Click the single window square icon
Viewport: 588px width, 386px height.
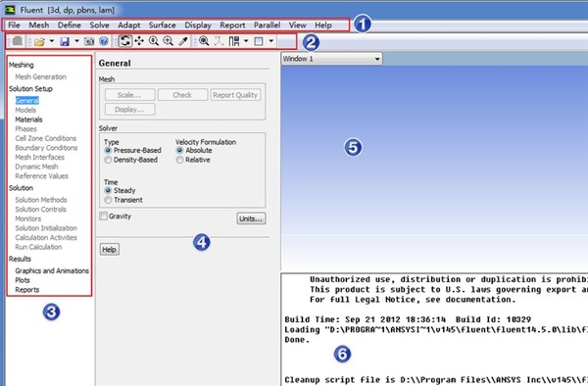click(x=259, y=41)
